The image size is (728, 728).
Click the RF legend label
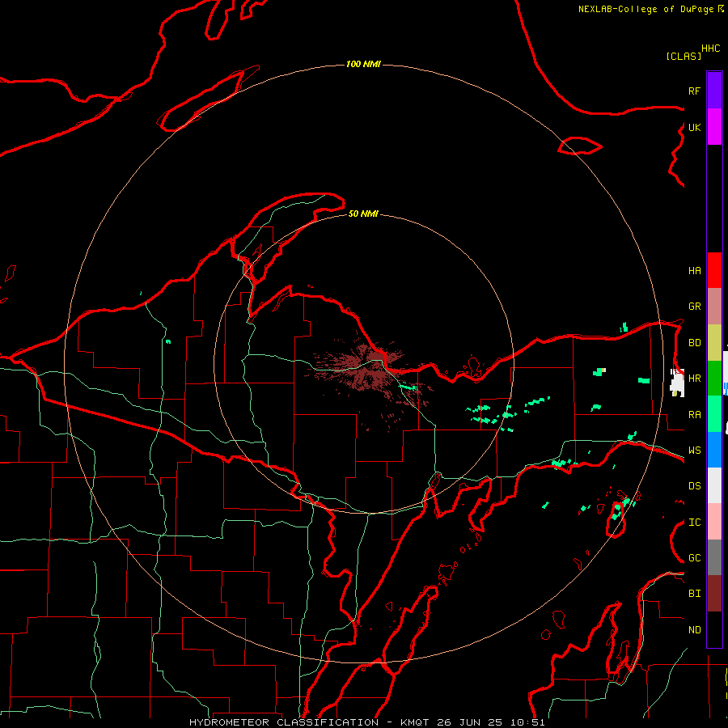click(694, 91)
